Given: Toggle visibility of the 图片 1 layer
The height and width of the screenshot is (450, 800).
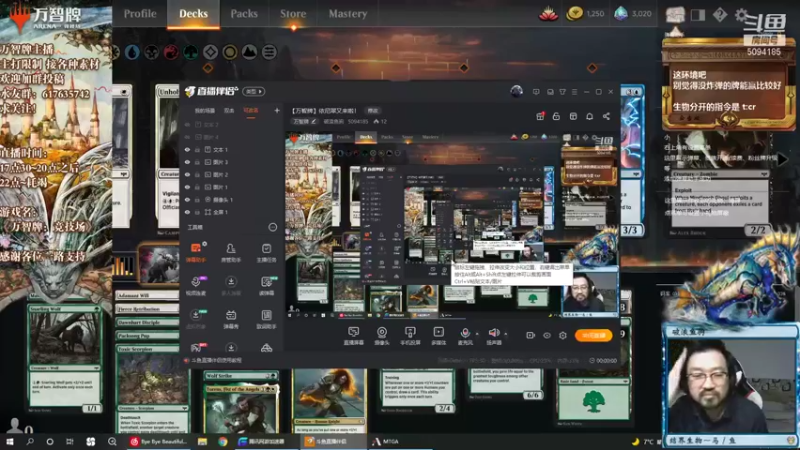Looking at the screenshot, I should point(187,187).
